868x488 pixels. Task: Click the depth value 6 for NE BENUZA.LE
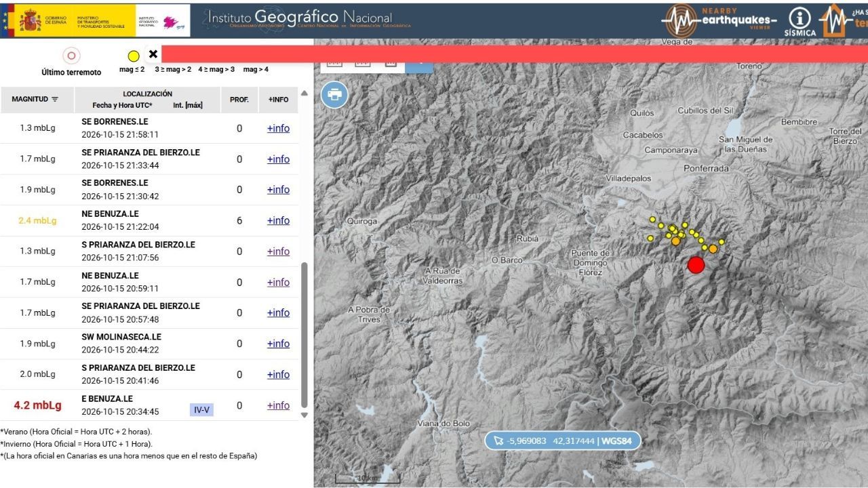click(x=239, y=220)
